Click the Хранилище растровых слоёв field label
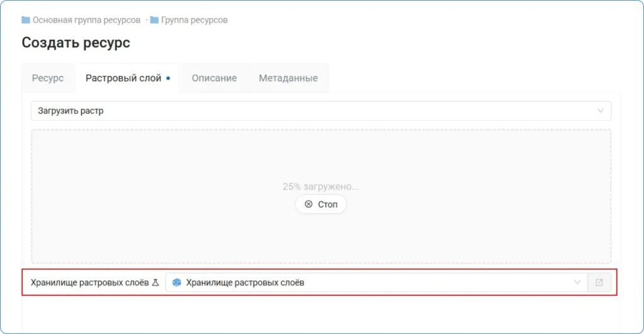 click(89, 282)
